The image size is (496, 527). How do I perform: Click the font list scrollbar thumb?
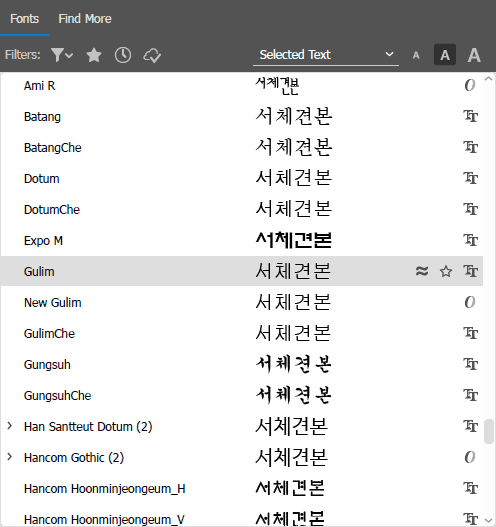489,432
